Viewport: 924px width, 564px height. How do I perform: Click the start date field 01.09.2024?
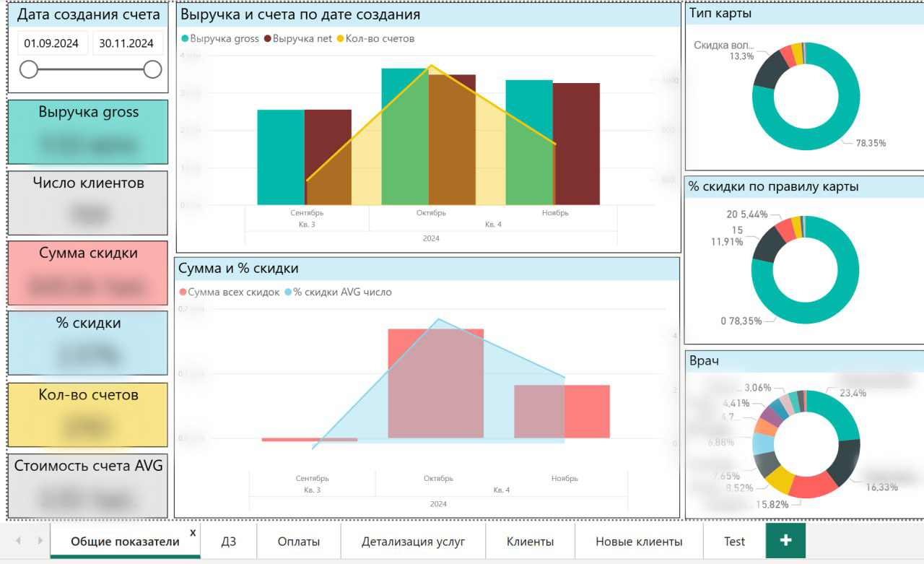click(51, 43)
